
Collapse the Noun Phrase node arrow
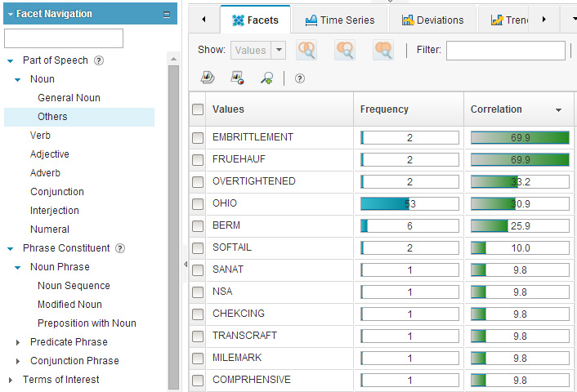[x=18, y=268]
